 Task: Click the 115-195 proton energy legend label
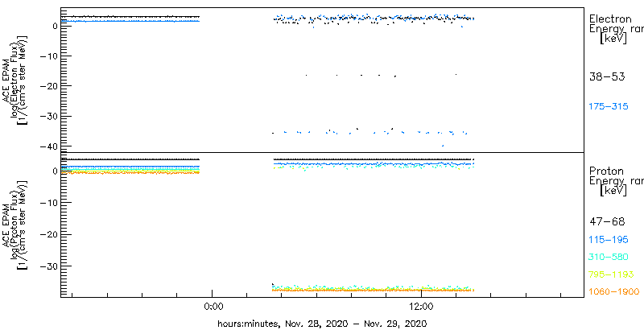[x=609, y=240]
